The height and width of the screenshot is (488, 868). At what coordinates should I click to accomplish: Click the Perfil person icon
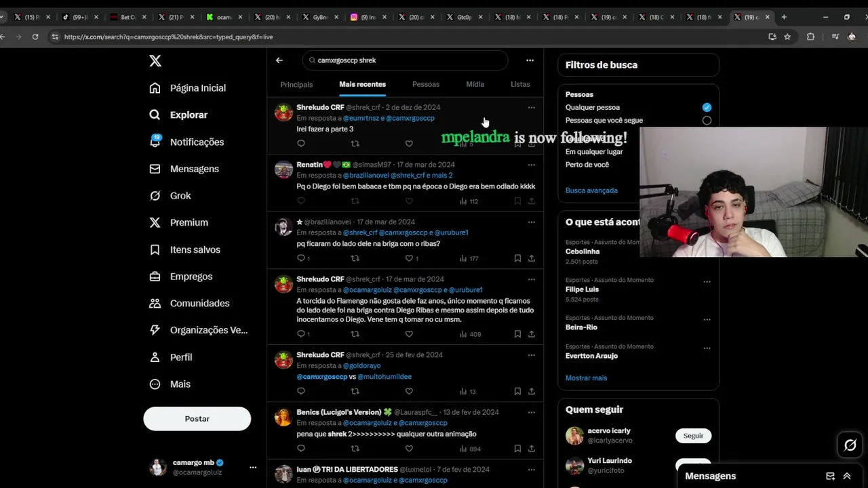click(x=155, y=357)
